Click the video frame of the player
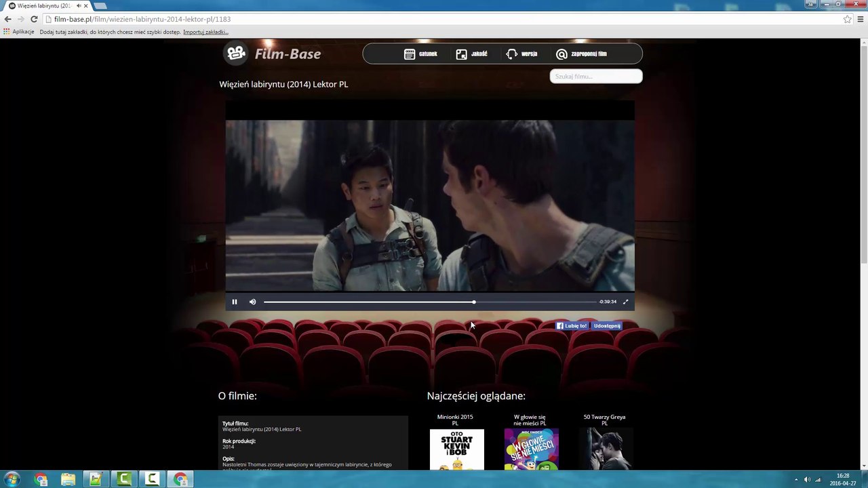The image size is (868, 488). pos(430,205)
